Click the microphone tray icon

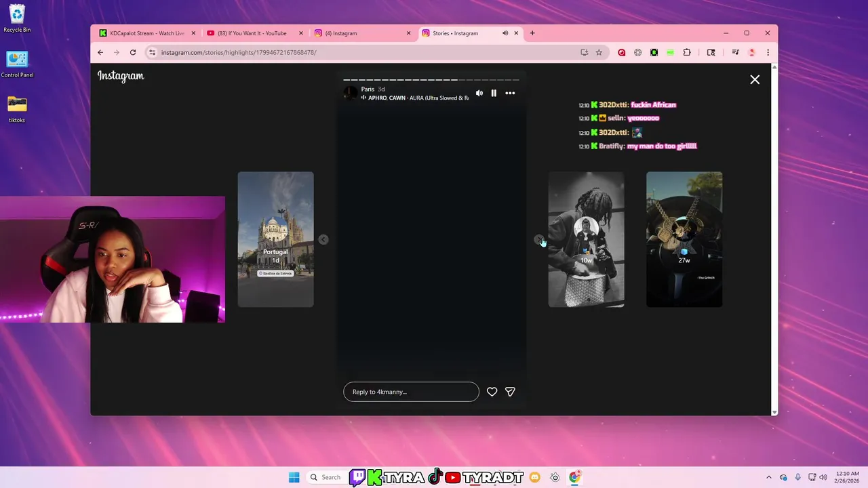tap(798, 477)
